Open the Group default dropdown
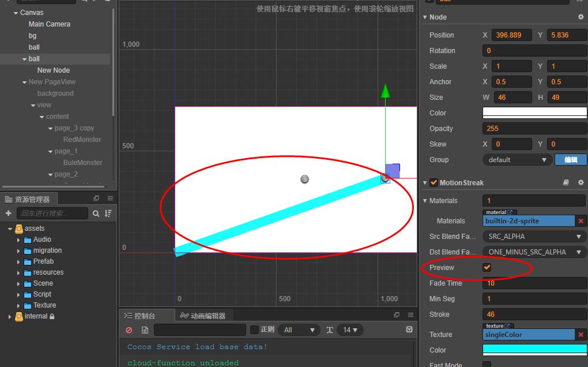588x367 pixels. pos(516,160)
